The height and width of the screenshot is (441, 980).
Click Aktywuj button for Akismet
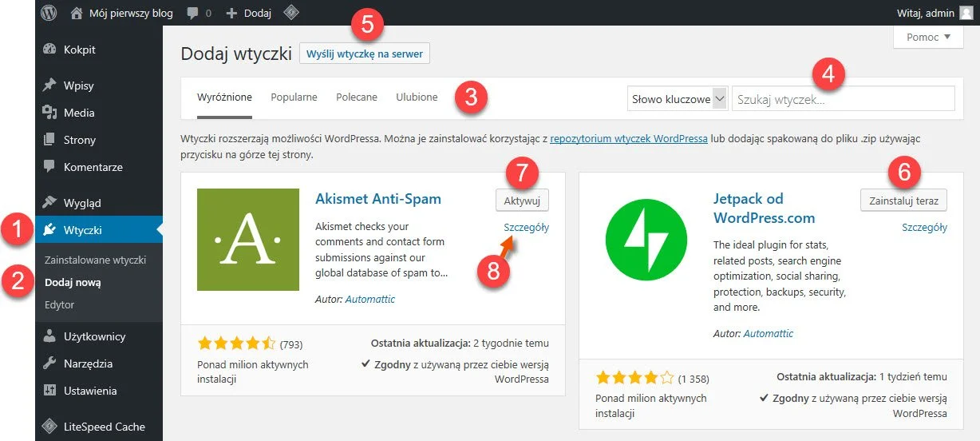coord(522,200)
